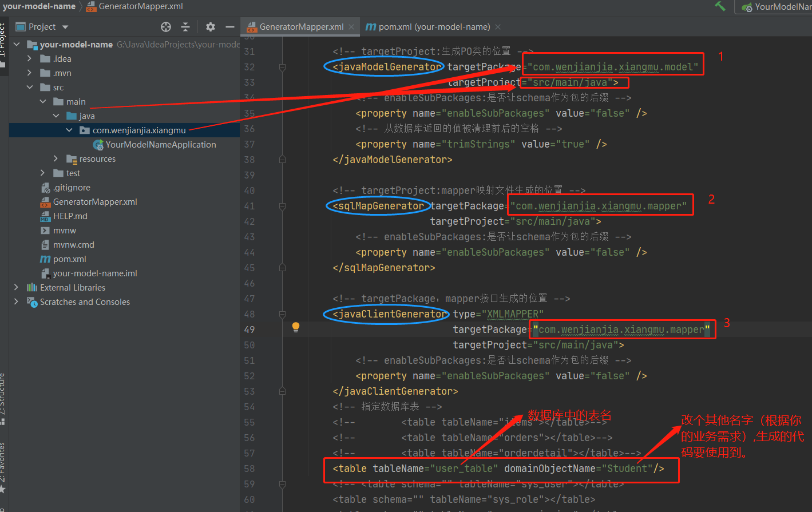This screenshot has width=812, height=512.
Task: Expand Scratches and Consoles node
Action: click(x=16, y=302)
